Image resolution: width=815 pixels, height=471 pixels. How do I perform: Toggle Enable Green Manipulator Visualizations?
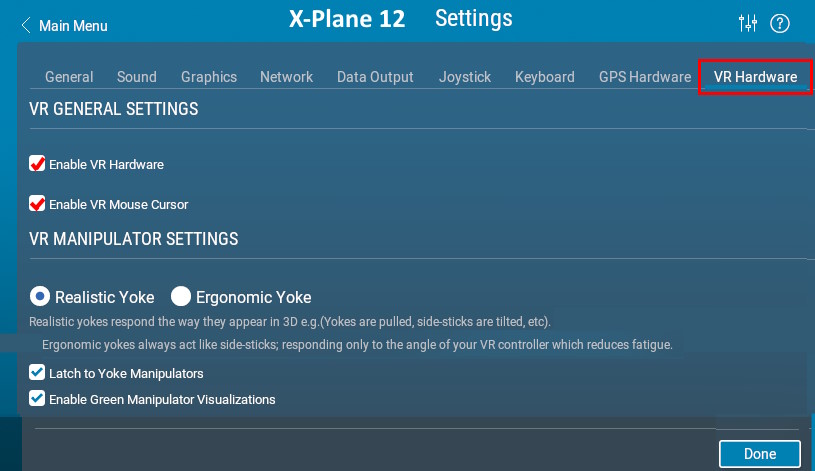[x=38, y=399]
